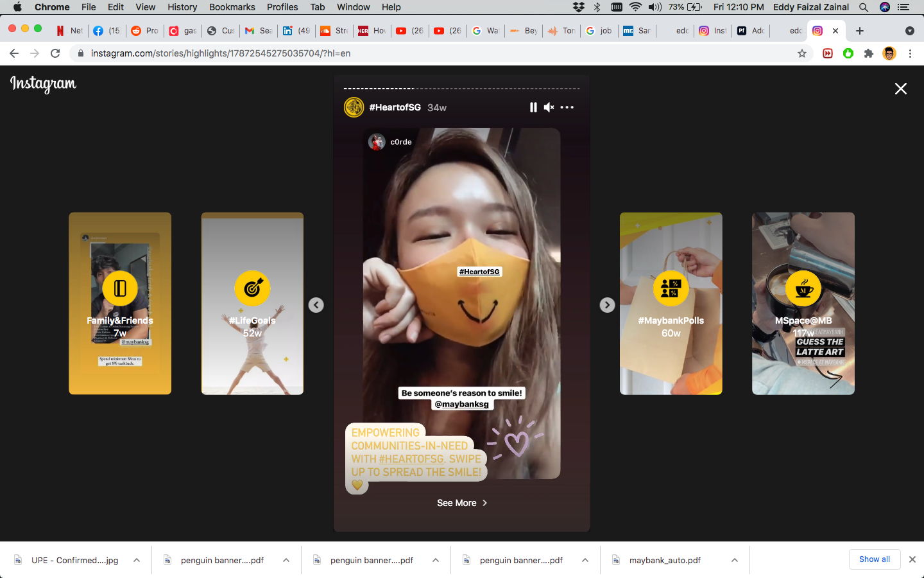Viewport: 924px width, 578px height.
Task: Click the browser back arrow
Action: click(x=14, y=53)
